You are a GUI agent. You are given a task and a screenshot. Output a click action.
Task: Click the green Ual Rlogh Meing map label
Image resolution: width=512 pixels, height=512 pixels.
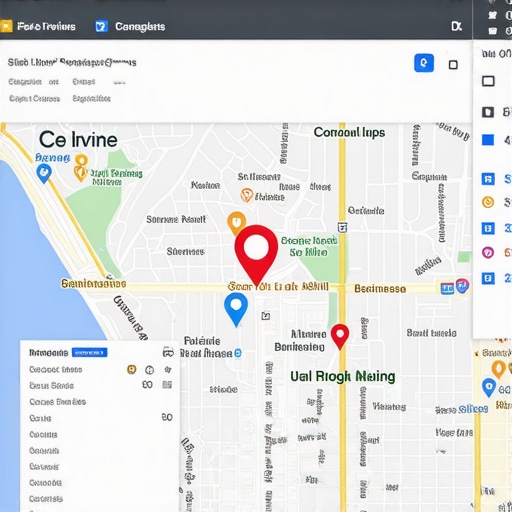[x=343, y=377]
